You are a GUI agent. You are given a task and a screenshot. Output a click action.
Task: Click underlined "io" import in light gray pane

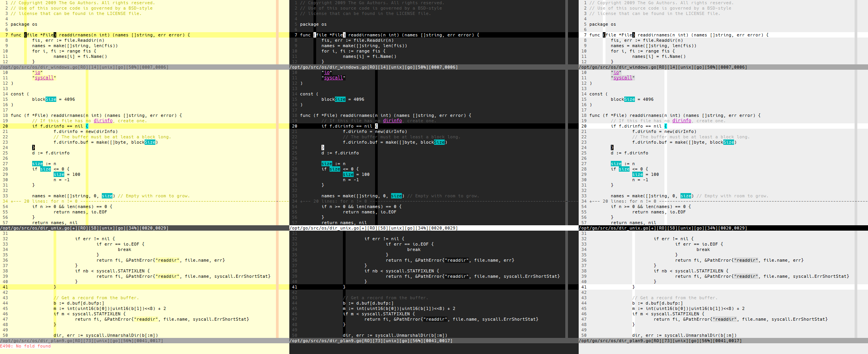pos(616,72)
